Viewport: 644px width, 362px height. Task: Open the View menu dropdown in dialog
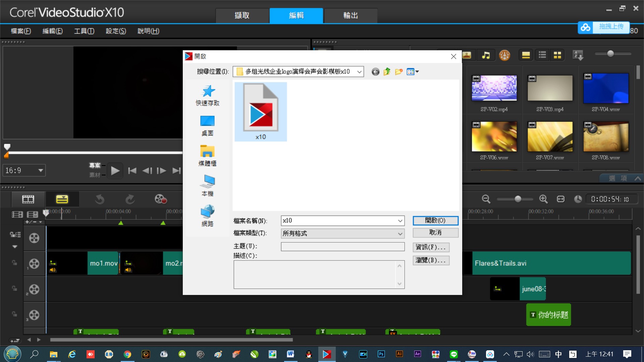click(x=413, y=72)
